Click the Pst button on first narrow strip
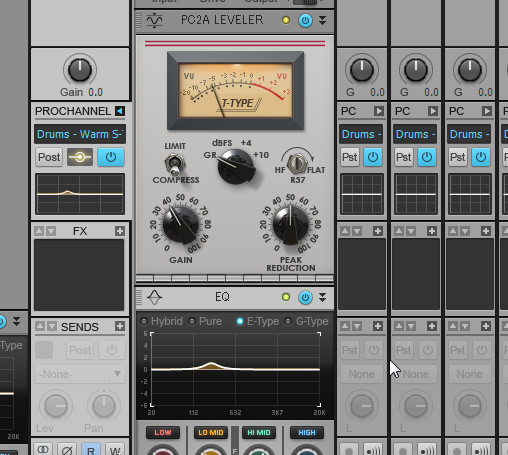The image size is (508, 455). point(350,157)
